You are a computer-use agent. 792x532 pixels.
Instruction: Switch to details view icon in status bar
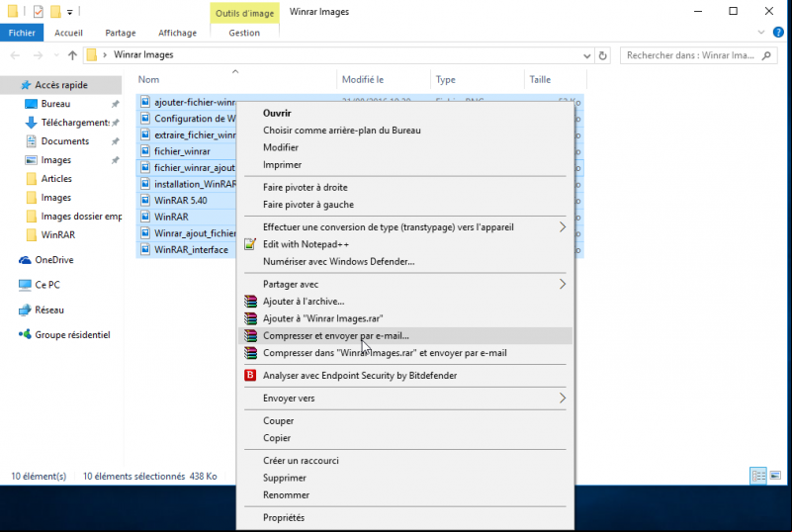pyautogui.click(x=758, y=476)
